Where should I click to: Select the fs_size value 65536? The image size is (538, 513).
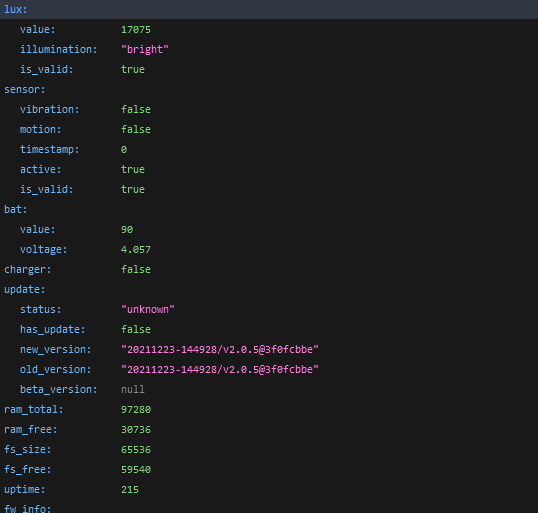tap(136, 450)
